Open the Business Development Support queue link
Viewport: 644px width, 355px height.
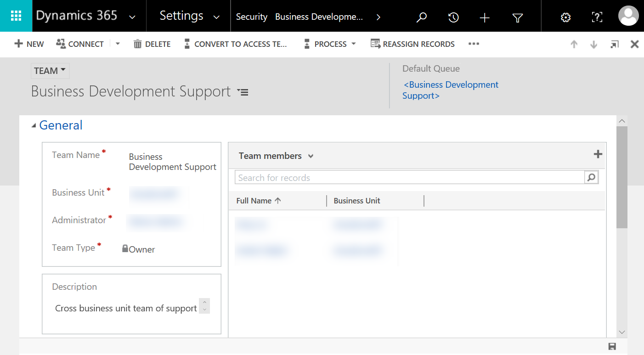click(450, 90)
